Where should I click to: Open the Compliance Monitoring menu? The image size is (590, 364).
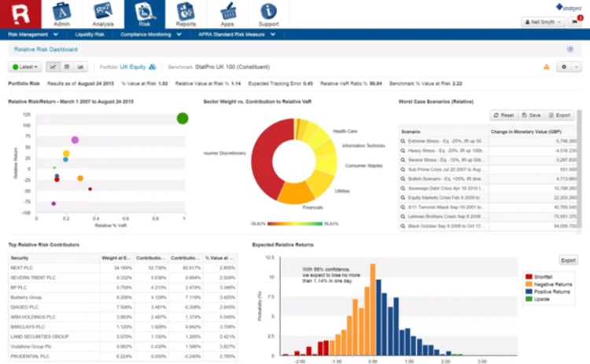[x=150, y=35]
